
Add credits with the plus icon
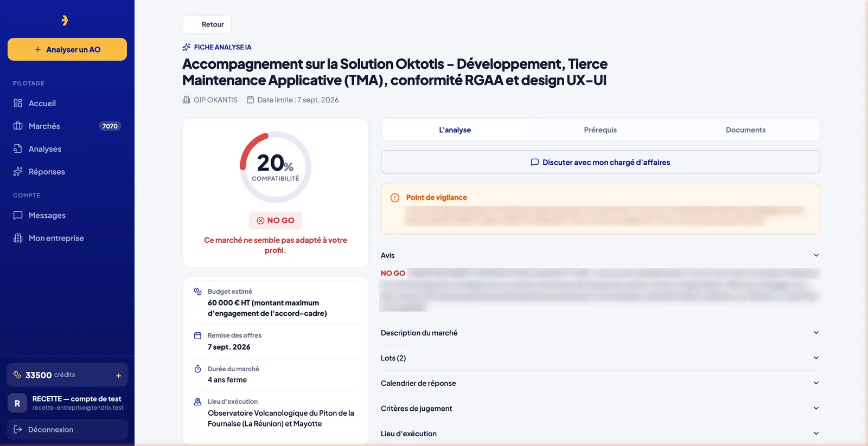pyautogui.click(x=118, y=376)
